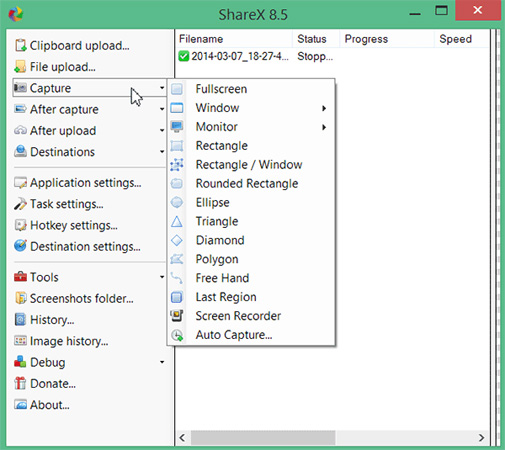Click the Triangle shape capture icon

click(177, 221)
